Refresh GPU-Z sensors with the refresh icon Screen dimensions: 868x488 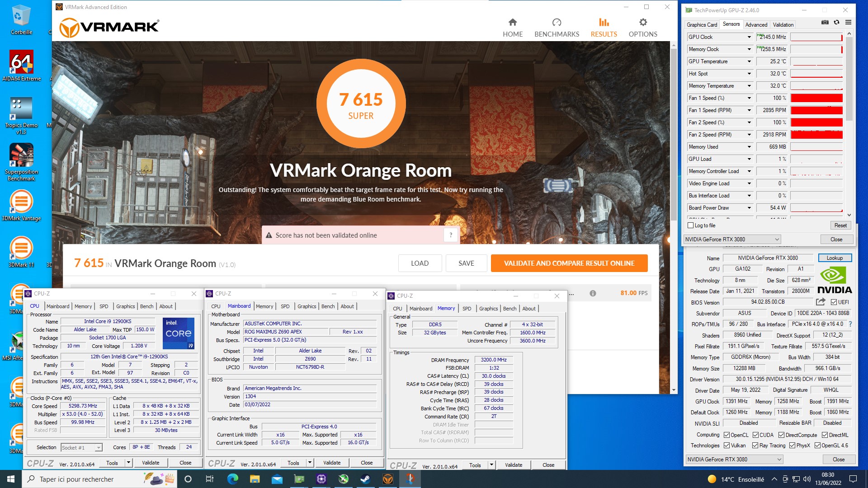coord(837,22)
